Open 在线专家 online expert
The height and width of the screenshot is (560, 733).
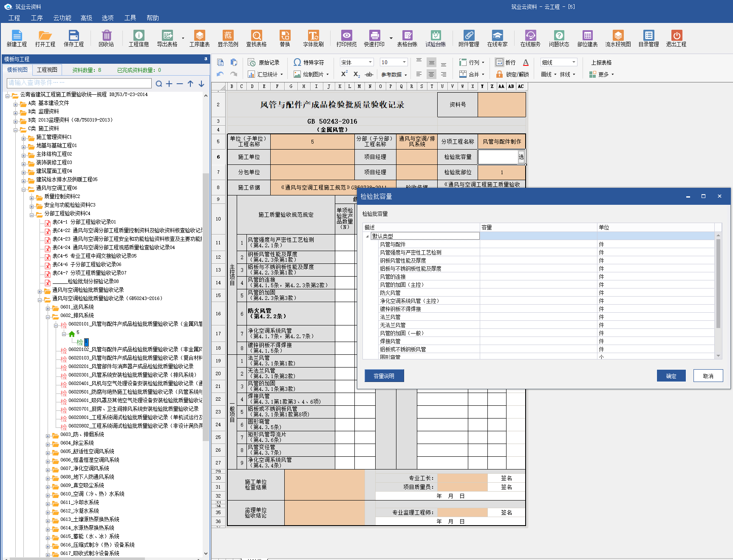[497, 38]
